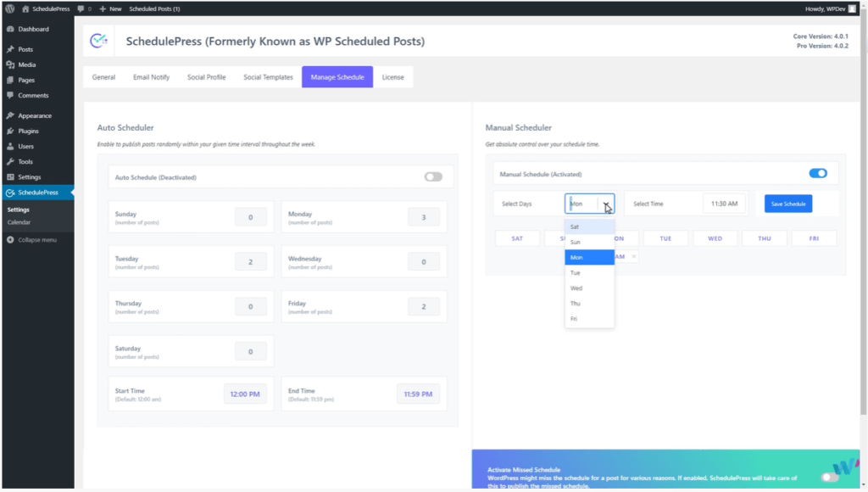This screenshot has height=492, width=868.
Task: Open the Social Templates tab
Action: 267,76
